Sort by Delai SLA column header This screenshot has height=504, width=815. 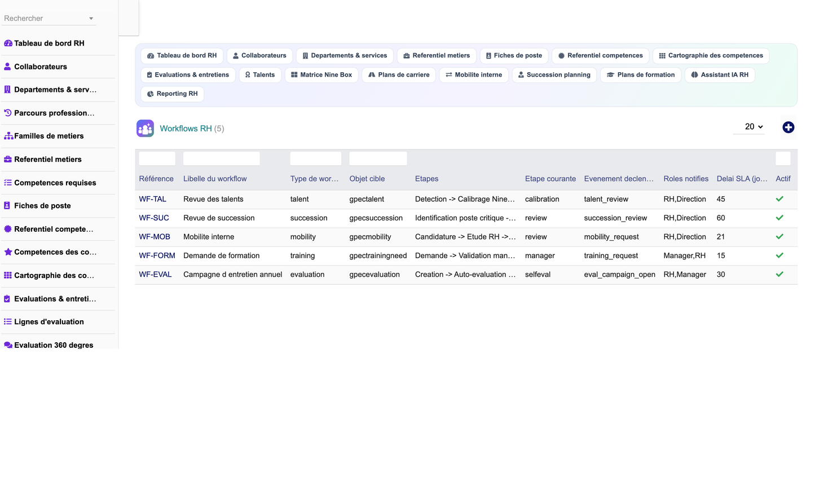point(742,179)
